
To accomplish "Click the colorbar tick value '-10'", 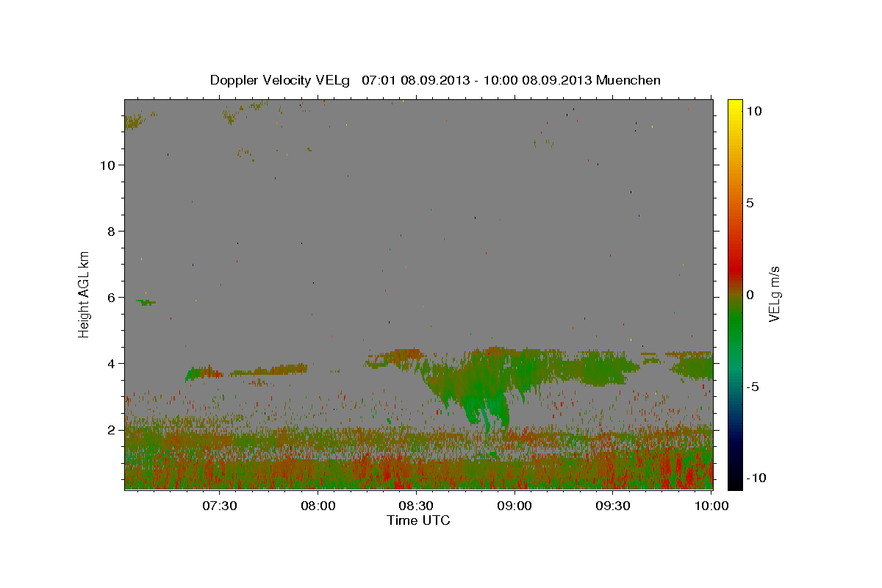I will coord(756,478).
